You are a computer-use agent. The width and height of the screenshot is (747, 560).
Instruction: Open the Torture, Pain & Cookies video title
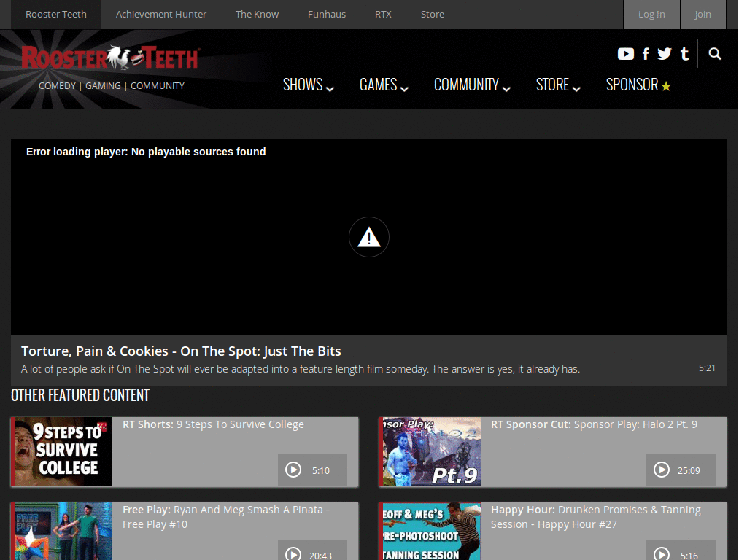point(181,351)
